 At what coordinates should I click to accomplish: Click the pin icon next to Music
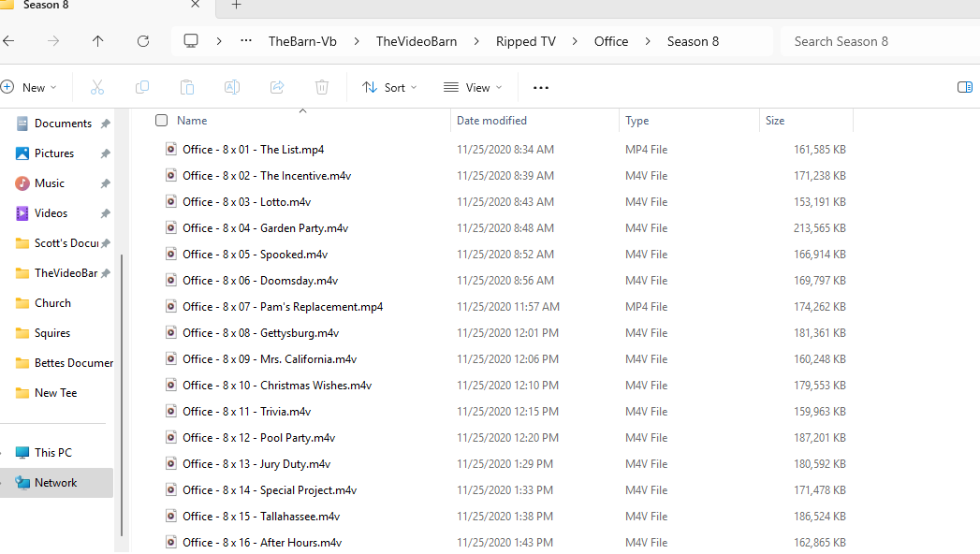click(106, 183)
